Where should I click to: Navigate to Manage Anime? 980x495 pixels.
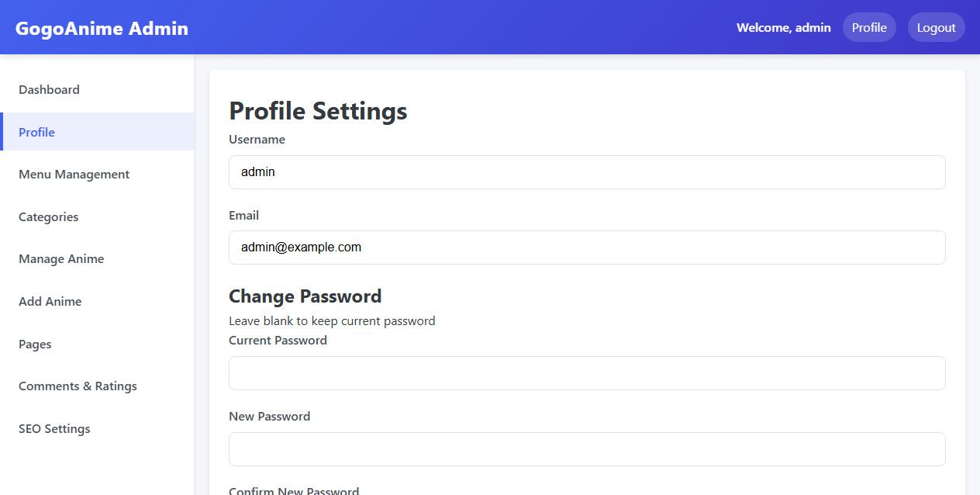point(61,259)
